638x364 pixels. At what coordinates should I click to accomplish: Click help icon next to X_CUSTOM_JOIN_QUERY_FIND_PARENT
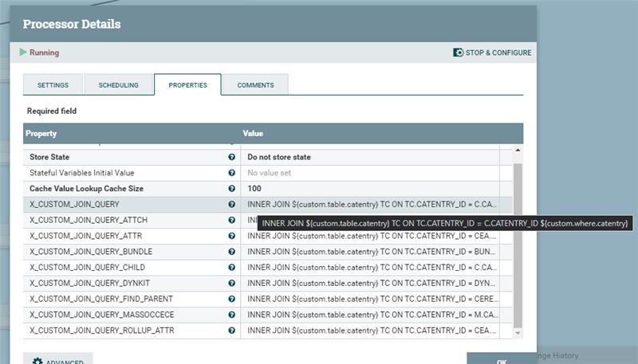231,299
